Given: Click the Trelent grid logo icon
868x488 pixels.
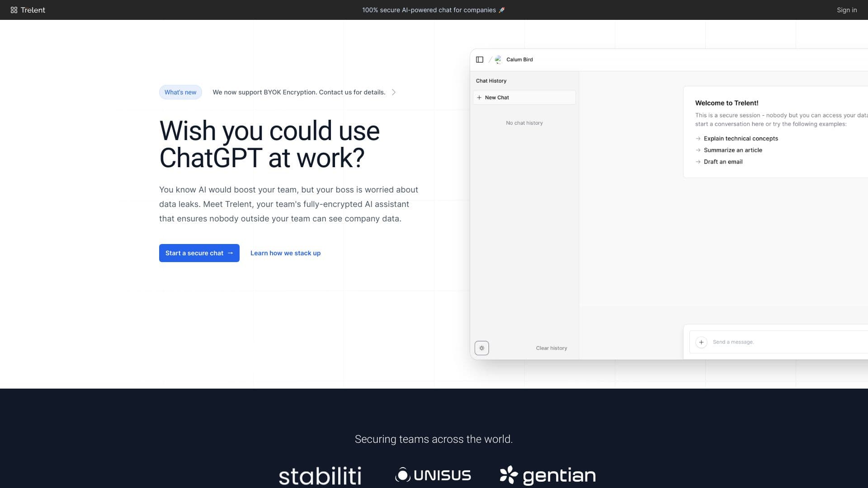Looking at the screenshot, I should [14, 10].
